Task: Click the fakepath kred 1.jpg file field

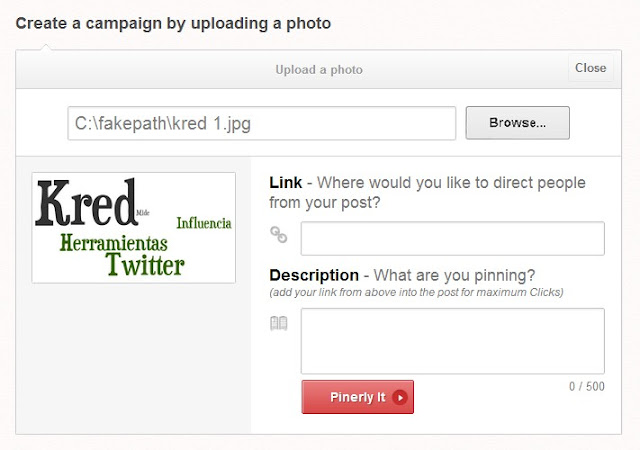Action: 262,123
